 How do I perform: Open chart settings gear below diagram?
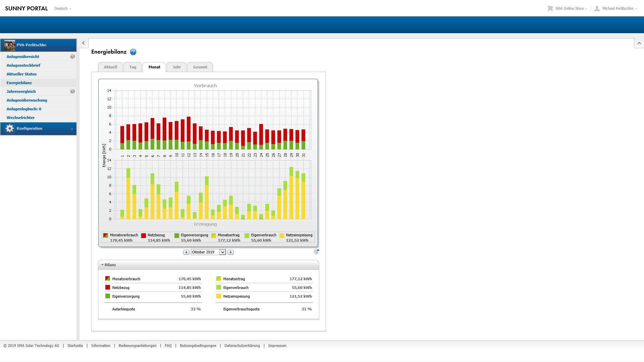pos(316,252)
